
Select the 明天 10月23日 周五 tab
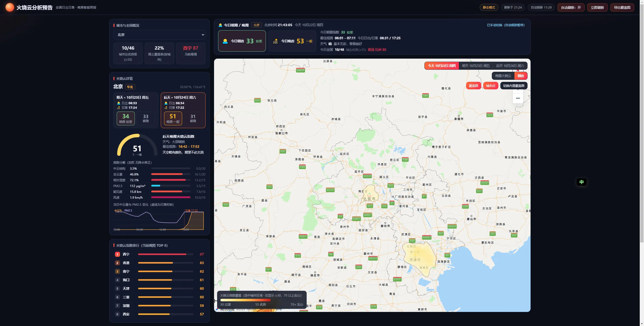point(476,66)
